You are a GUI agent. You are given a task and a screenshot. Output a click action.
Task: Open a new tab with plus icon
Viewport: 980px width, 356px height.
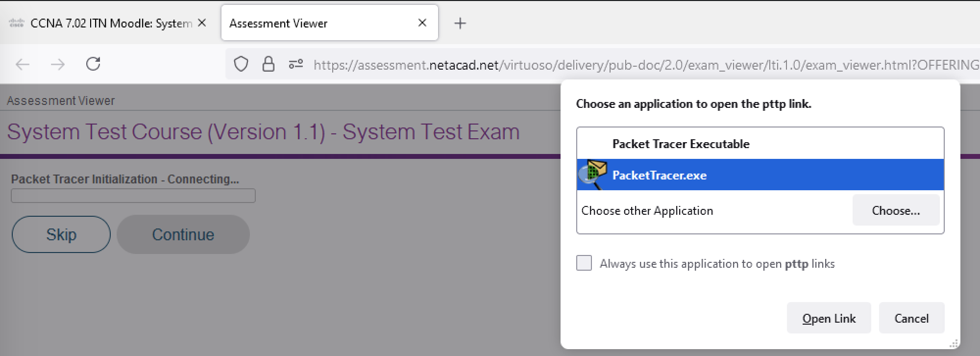coord(460,23)
